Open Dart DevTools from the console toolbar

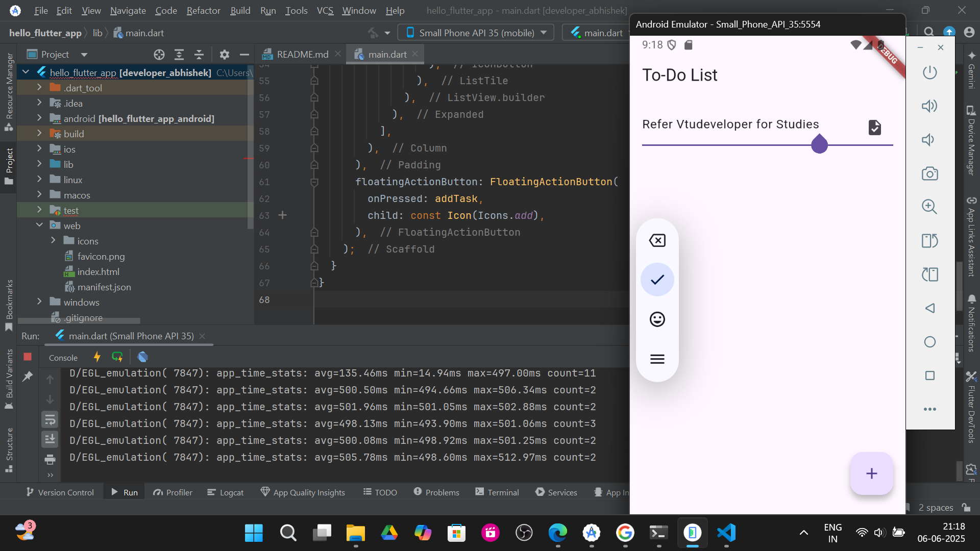[143, 357]
